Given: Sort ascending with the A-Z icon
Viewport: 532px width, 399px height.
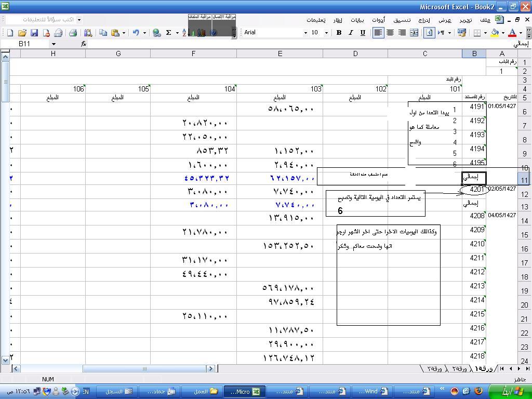Looking at the screenshot, I should 184,33.
